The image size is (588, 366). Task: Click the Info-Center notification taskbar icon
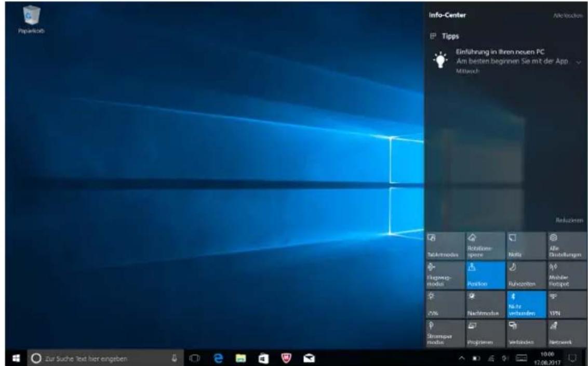[x=572, y=359]
